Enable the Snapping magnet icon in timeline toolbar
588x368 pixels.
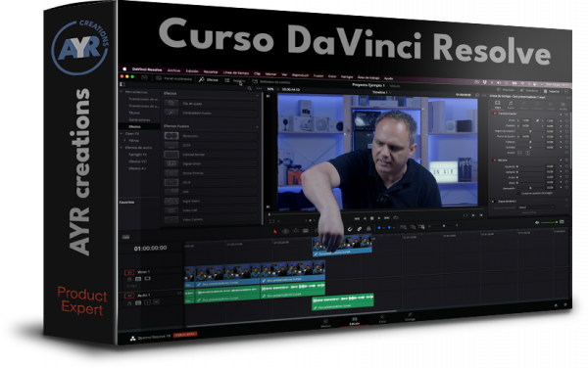click(x=350, y=229)
